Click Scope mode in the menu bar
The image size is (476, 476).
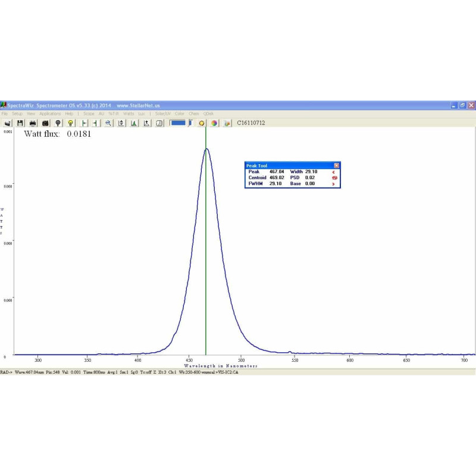click(x=89, y=113)
